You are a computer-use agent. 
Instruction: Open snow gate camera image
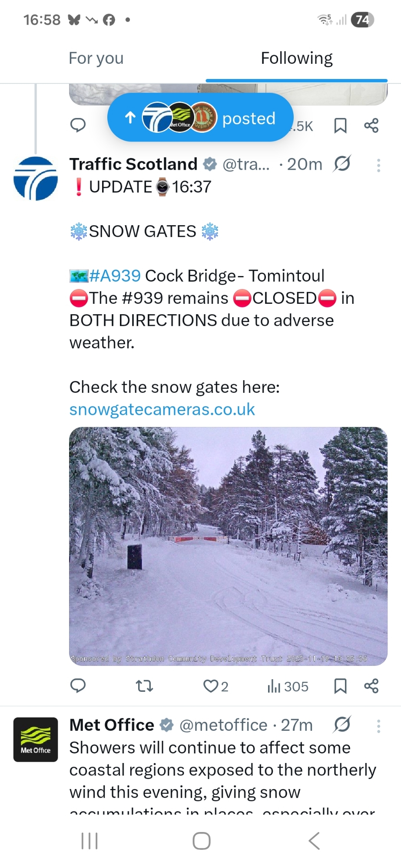pyautogui.click(x=228, y=546)
